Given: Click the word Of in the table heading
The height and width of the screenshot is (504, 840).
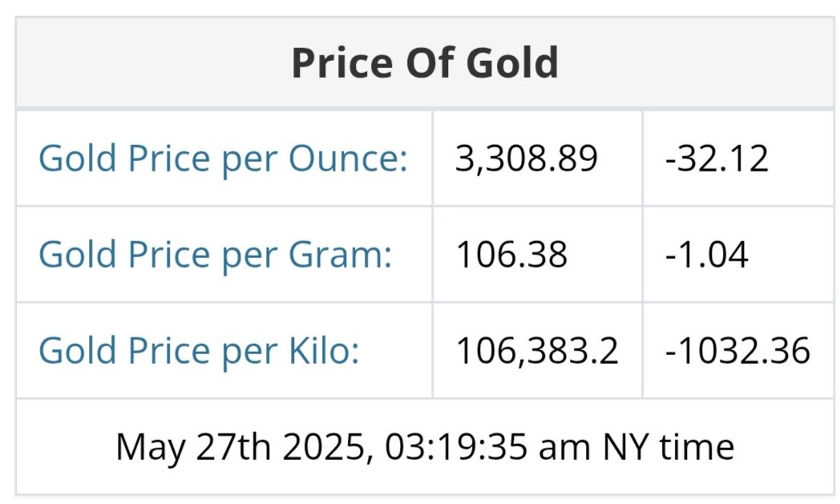Looking at the screenshot, I should [425, 62].
